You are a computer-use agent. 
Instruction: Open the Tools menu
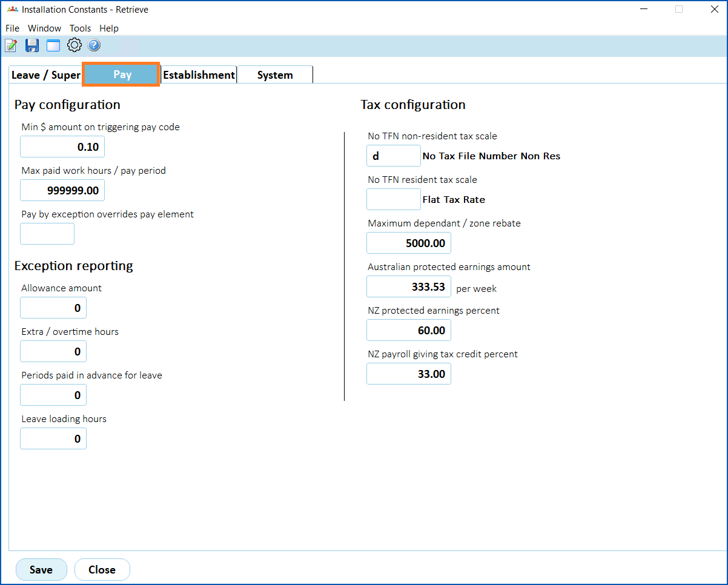tap(80, 28)
